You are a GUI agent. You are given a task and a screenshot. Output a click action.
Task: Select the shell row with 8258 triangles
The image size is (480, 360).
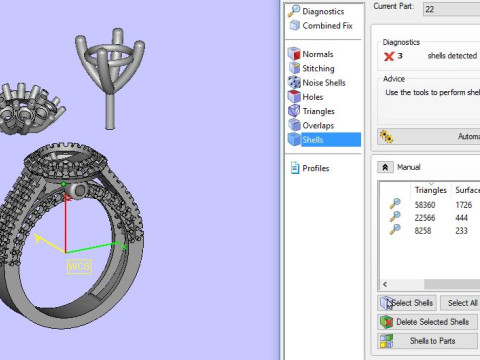[x=430, y=230]
